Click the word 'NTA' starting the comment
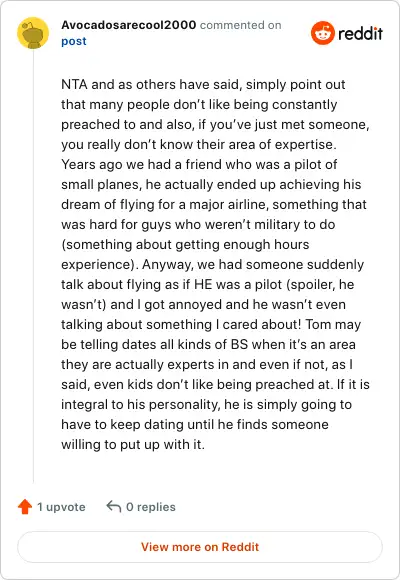The image size is (400, 580). point(74,84)
